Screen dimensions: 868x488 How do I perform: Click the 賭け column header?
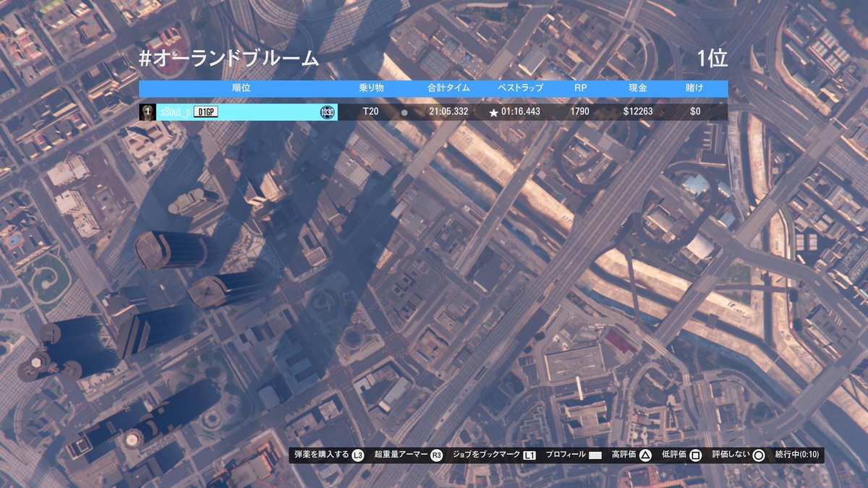pyautogui.click(x=694, y=87)
